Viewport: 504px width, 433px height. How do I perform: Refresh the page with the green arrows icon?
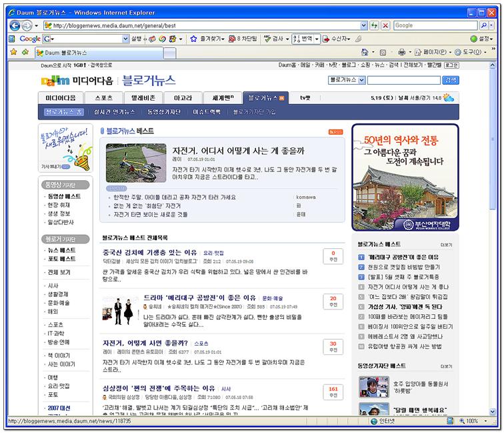[375, 25]
